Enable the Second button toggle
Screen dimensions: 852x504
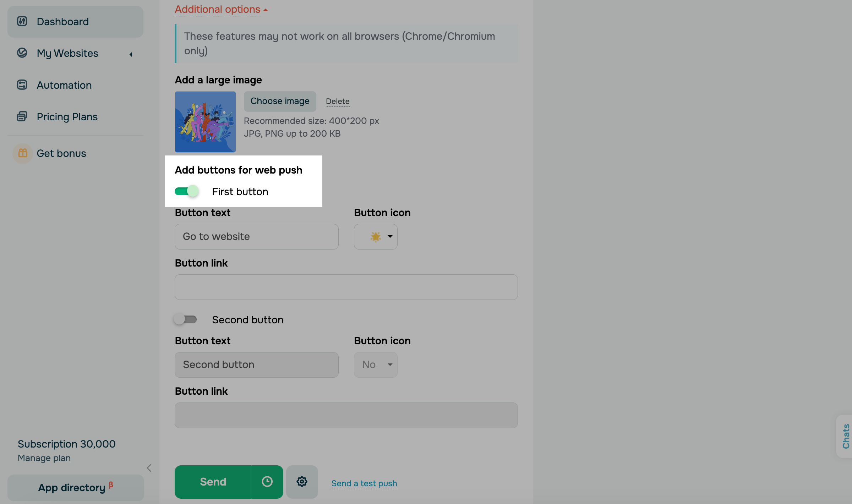tap(185, 319)
